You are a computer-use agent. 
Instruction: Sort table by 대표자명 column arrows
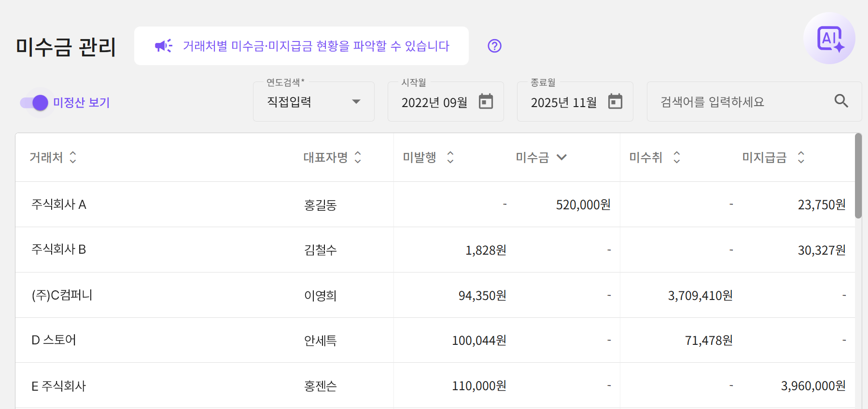pyautogui.click(x=358, y=157)
